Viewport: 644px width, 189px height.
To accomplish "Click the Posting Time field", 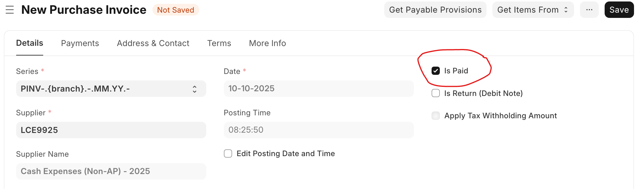I will (x=319, y=130).
